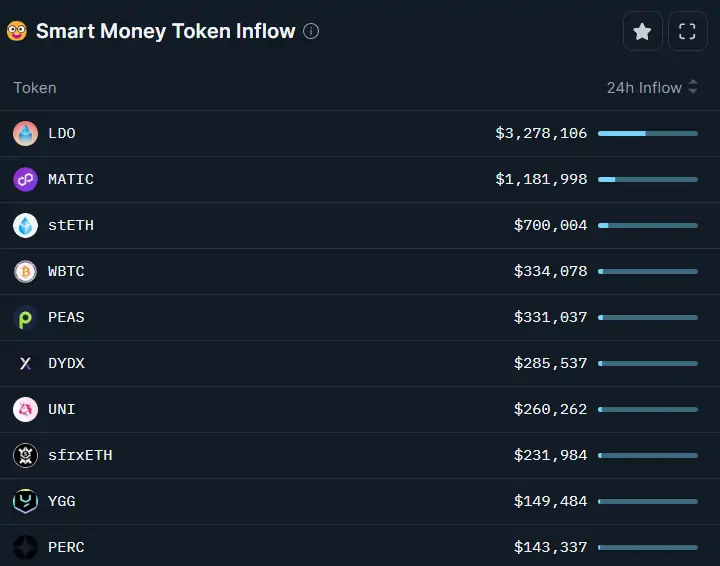Click the DYDX token logo
The width and height of the screenshot is (720, 566).
(25, 364)
